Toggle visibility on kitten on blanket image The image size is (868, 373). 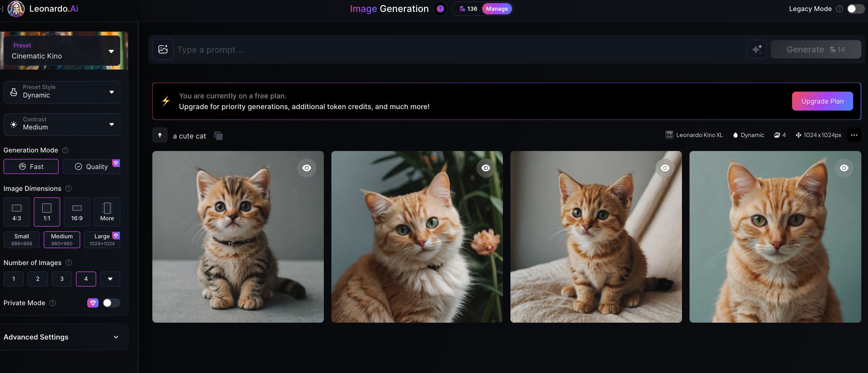pos(665,168)
